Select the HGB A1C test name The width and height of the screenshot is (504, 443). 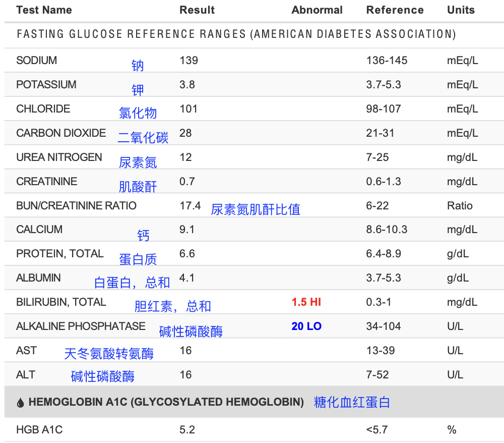tap(39, 430)
